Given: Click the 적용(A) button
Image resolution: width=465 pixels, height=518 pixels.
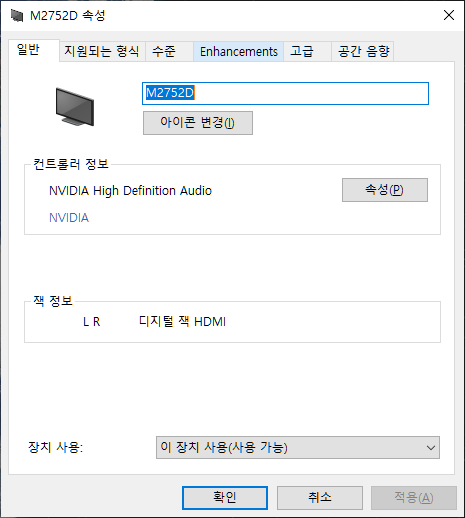Looking at the screenshot, I should click(414, 498).
